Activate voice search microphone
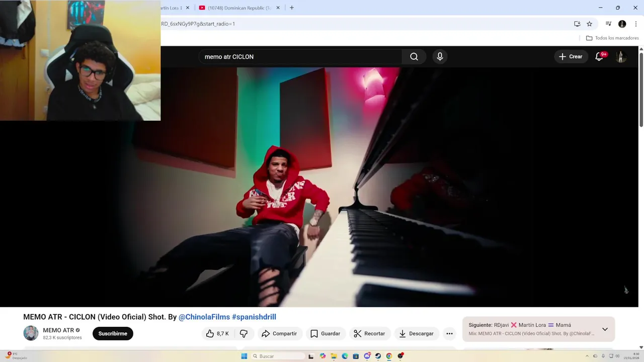This screenshot has width=644, height=362. 440,57
